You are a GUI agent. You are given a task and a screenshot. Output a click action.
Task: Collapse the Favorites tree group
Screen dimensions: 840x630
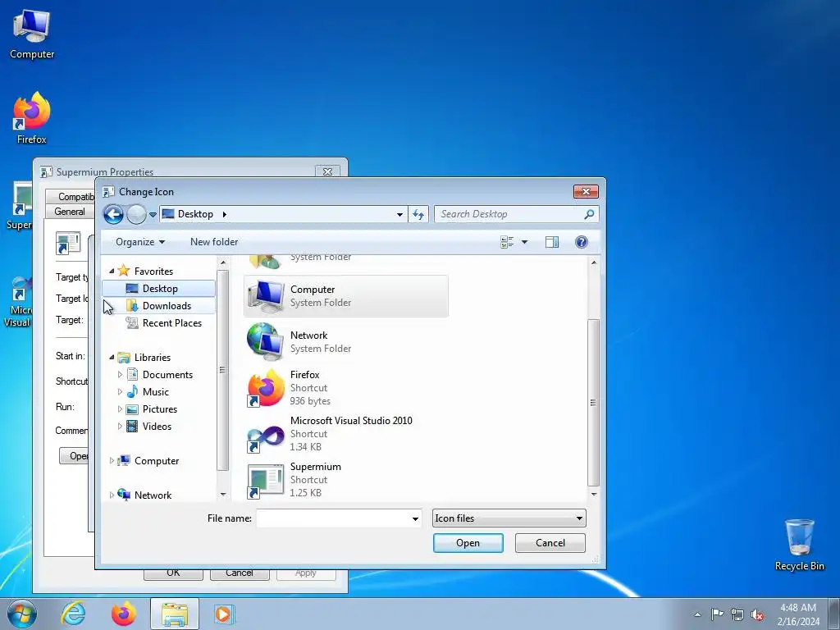(x=112, y=271)
